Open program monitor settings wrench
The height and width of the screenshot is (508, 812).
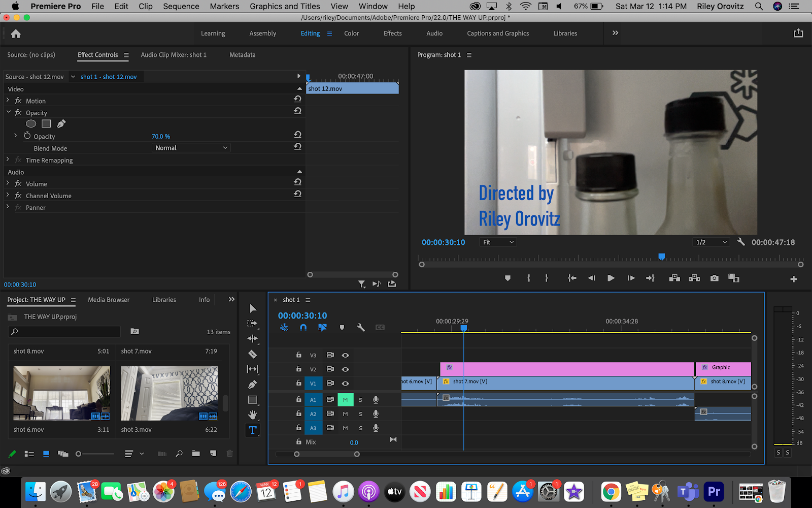741,242
